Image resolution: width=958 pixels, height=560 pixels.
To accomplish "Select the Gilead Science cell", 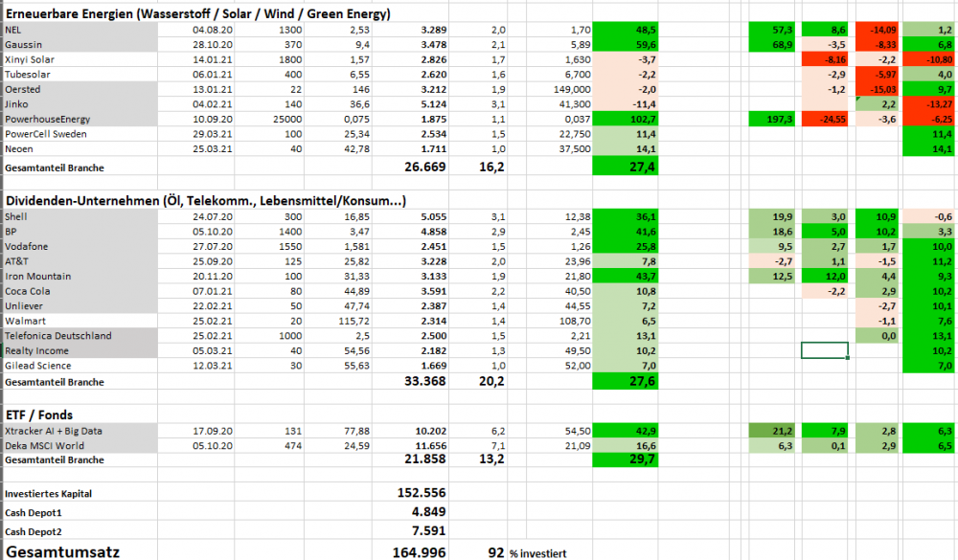I will point(80,366).
